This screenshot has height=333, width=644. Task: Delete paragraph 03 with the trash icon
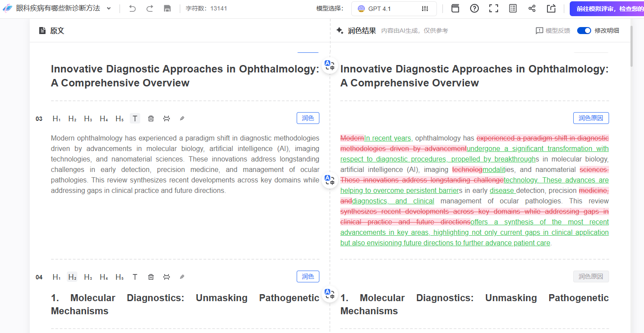coord(151,118)
